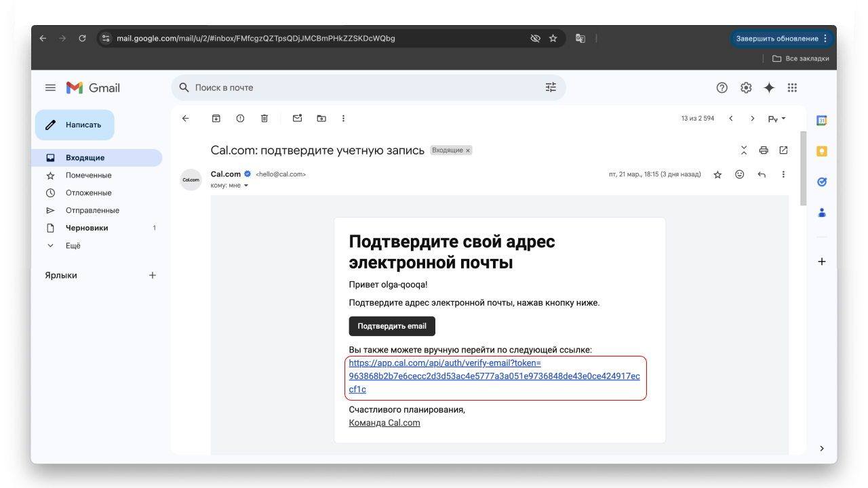Open Google Keep side panel
The image size is (868, 488).
pyautogui.click(x=822, y=151)
